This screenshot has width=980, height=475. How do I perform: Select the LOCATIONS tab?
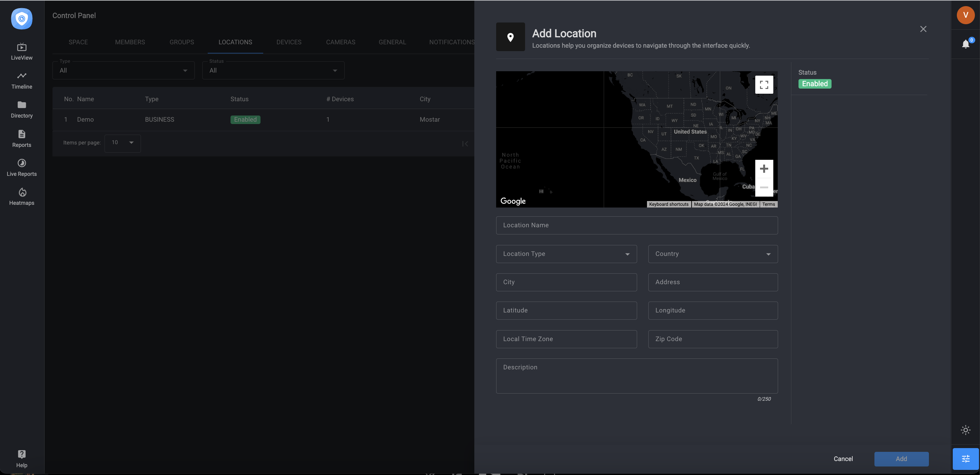pos(235,42)
